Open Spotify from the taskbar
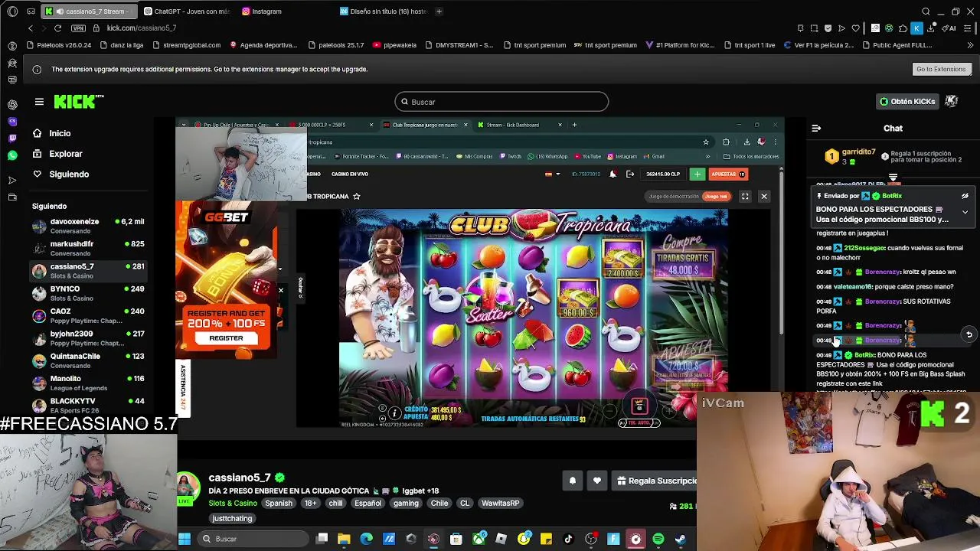 click(x=658, y=539)
